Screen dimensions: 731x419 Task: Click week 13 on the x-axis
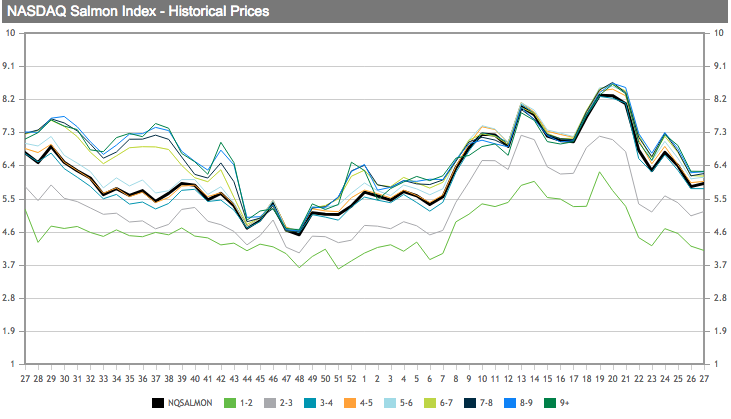pos(521,379)
